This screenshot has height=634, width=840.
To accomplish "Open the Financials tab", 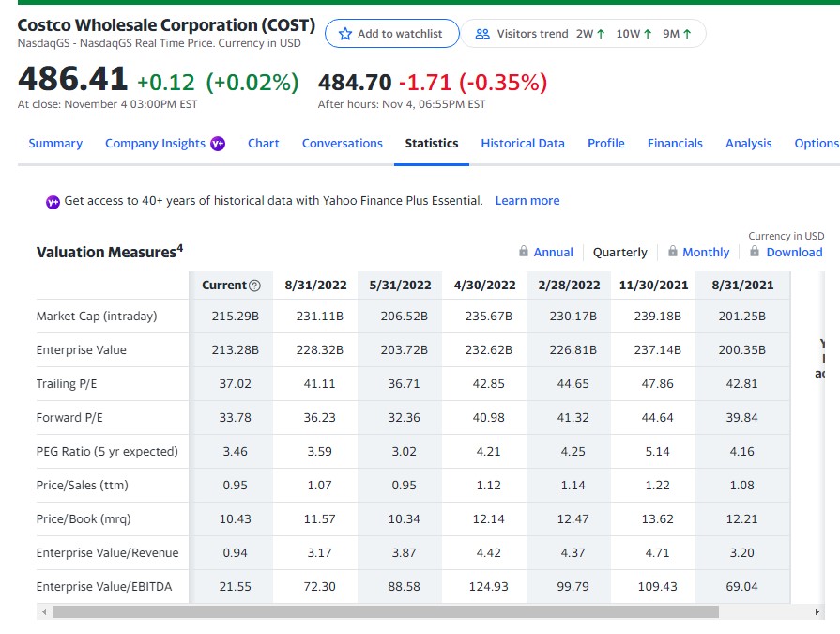I will 675,143.
